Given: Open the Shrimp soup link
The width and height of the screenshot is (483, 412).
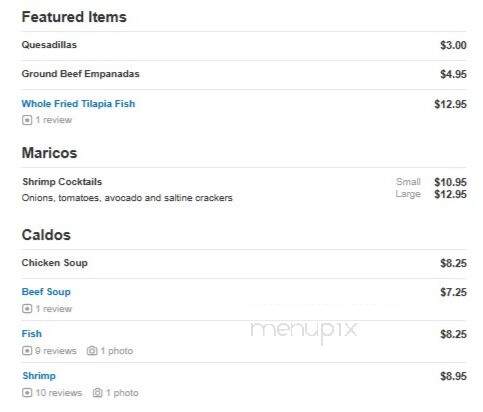Looking at the screenshot, I should (x=39, y=376).
